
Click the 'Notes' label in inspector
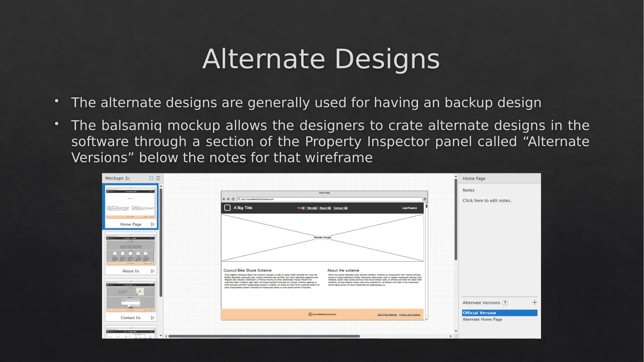tap(469, 190)
